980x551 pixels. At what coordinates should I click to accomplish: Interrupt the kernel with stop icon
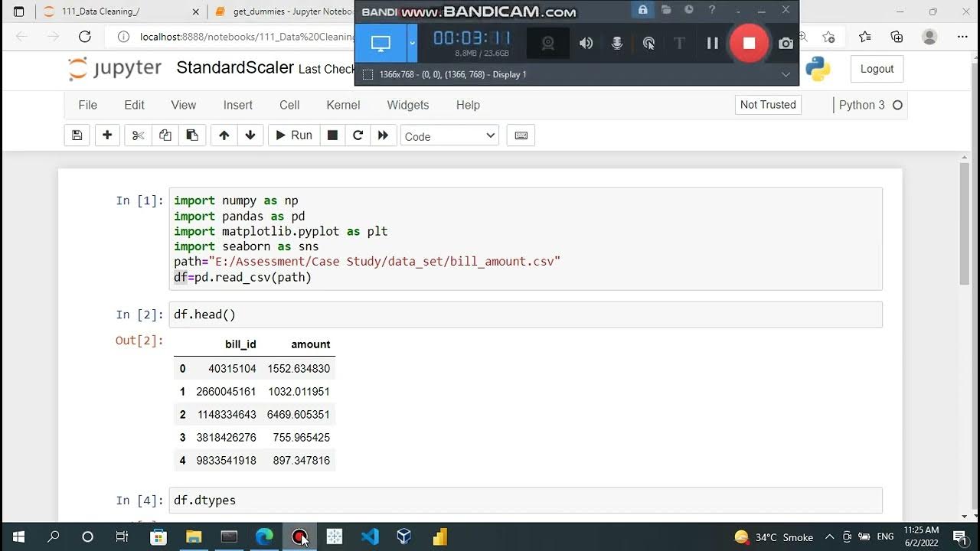click(332, 135)
